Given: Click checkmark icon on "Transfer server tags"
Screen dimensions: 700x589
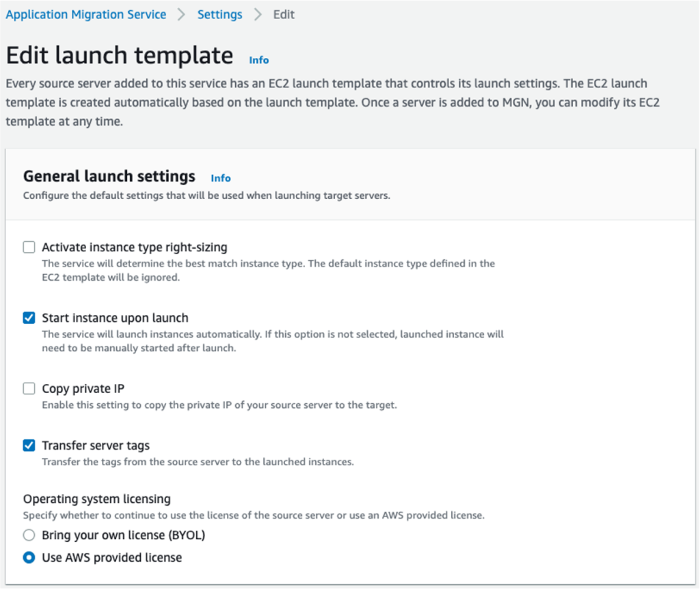Looking at the screenshot, I should click(29, 445).
